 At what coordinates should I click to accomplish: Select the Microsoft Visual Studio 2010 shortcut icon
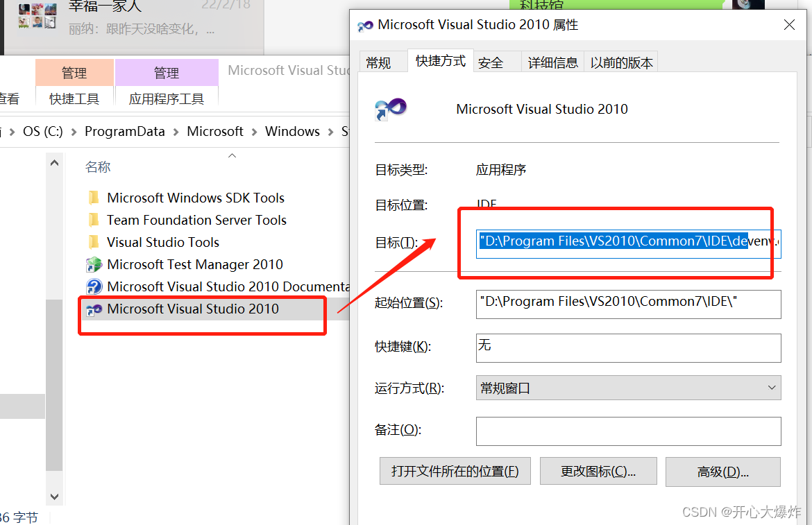point(94,309)
